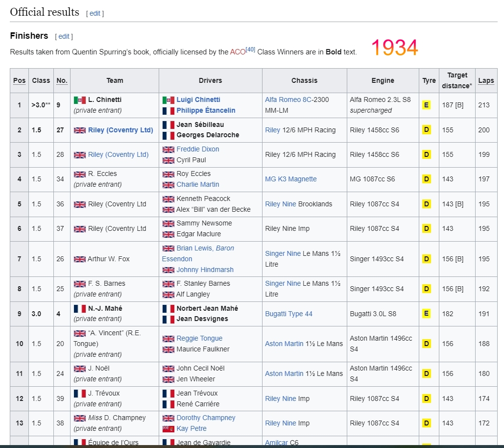Click French flag beside Jean Sébilleau
Image resolution: width=504 pixels, height=448 pixels.
point(168,125)
